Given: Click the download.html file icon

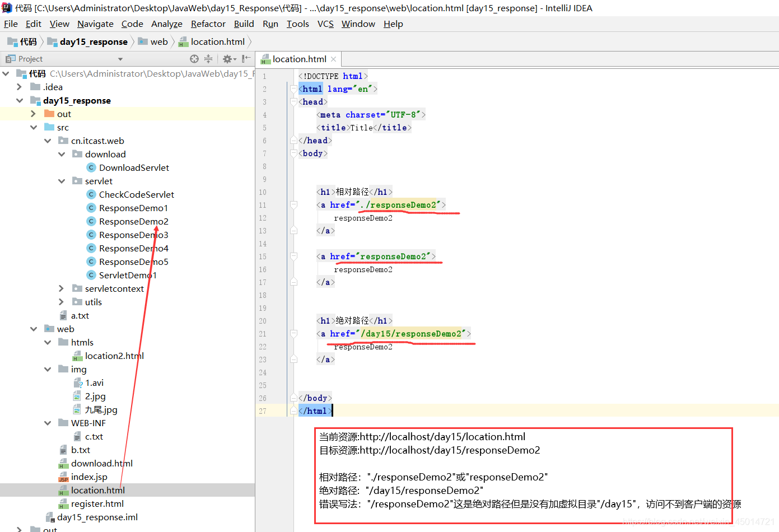Looking at the screenshot, I should 63,464.
